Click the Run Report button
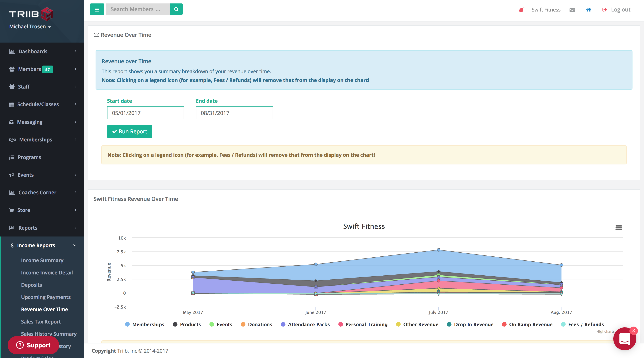644x358 pixels. 129,131
